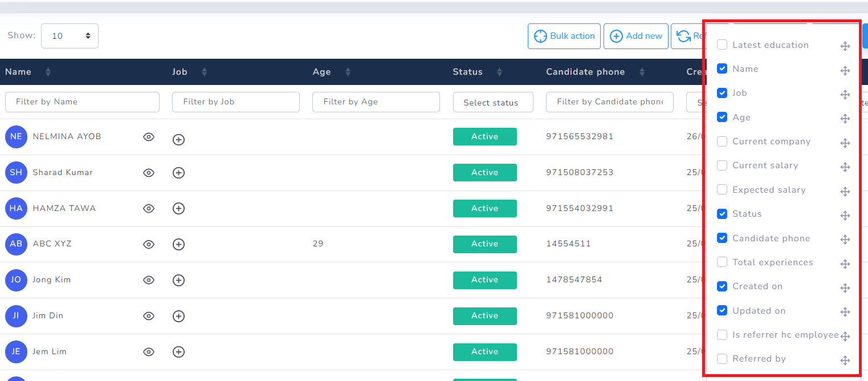Image resolution: width=868 pixels, height=381 pixels.
Task: Click inside the Filter by Job field
Action: [235, 102]
